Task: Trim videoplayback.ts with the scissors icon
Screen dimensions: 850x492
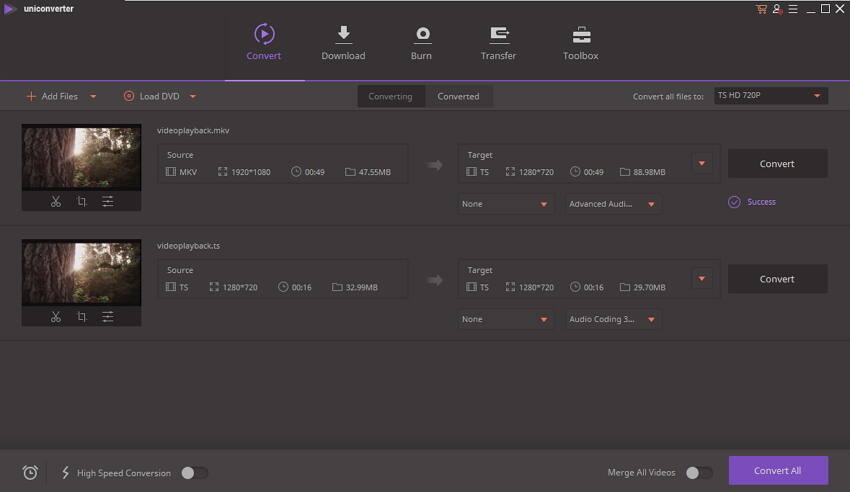Action: (55, 317)
